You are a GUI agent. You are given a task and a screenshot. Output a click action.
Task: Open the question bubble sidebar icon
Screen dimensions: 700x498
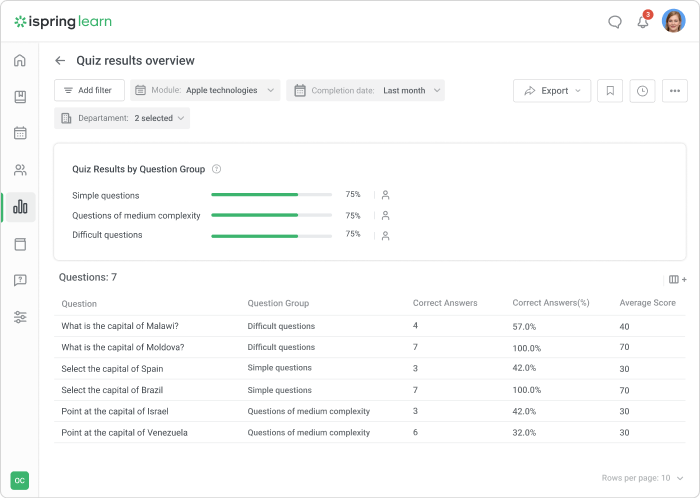pos(20,280)
